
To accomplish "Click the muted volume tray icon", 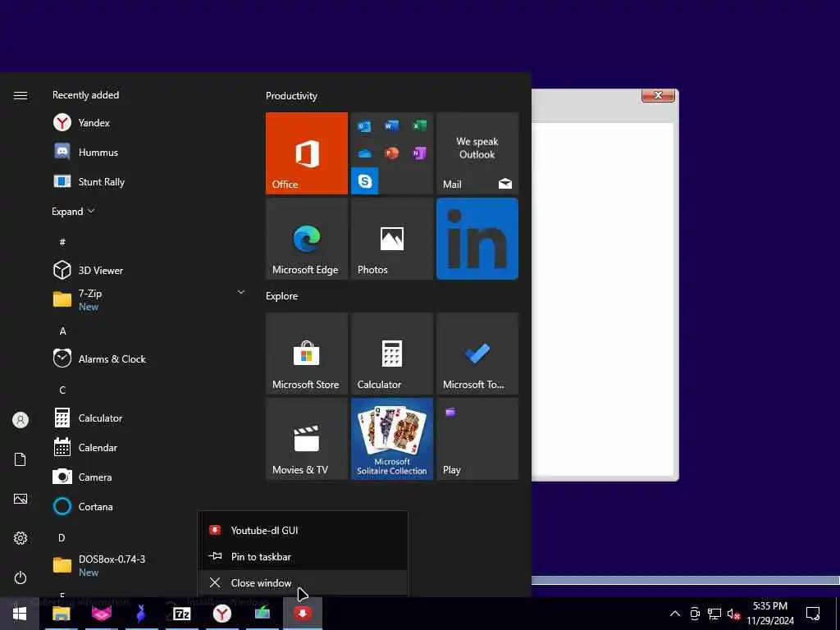I will (733, 614).
